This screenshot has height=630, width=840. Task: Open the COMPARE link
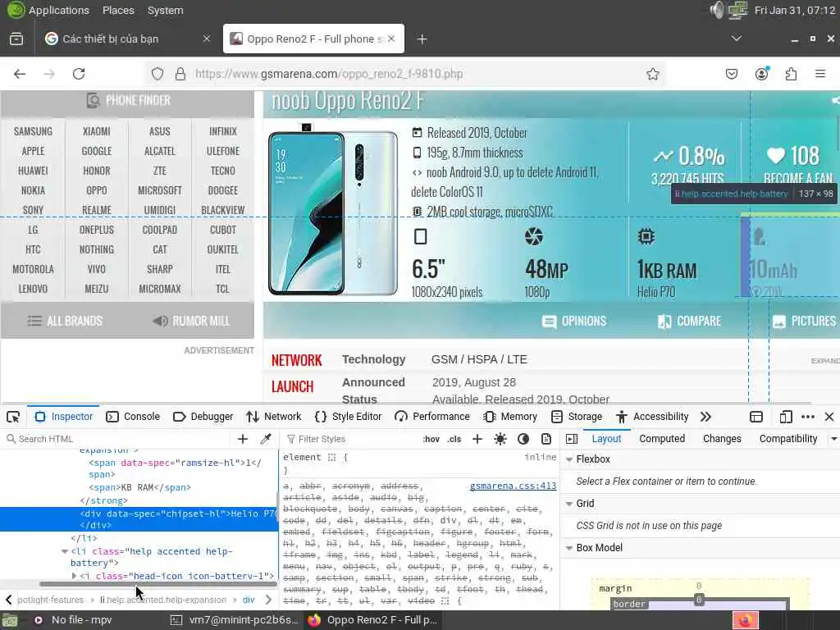[x=689, y=321]
